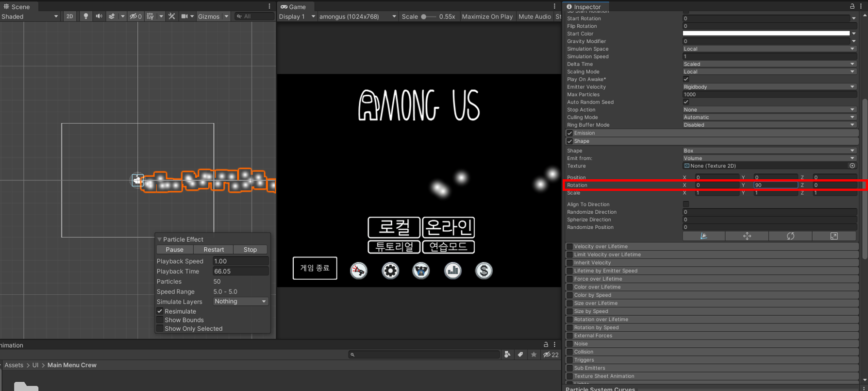This screenshot has width=868, height=391.
Task: Click Assets in the Project breadcrumb
Action: pos(14,365)
